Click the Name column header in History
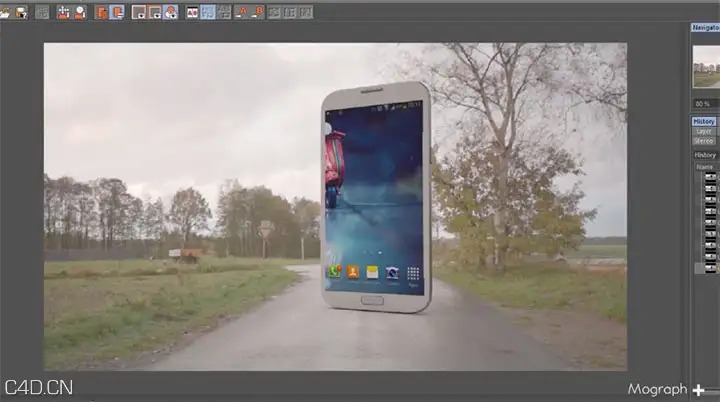 [706, 167]
